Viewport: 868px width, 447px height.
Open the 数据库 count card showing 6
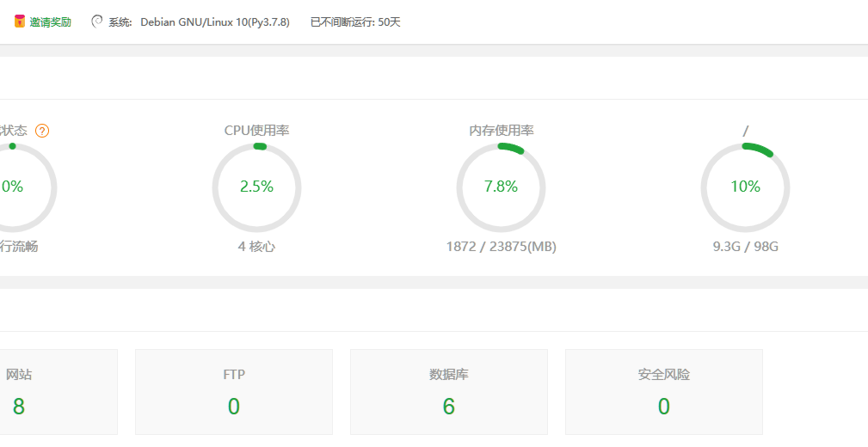(x=449, y=392)
